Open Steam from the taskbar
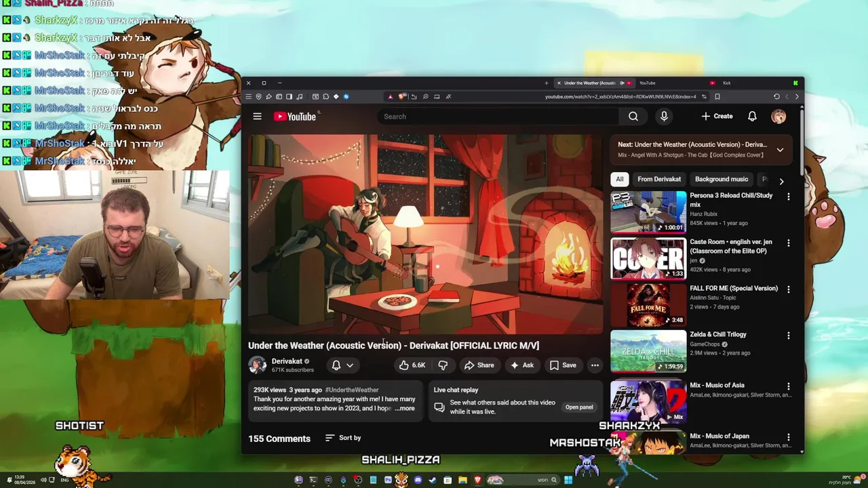Viewport: 868px width, 488px height. [432, 480]
